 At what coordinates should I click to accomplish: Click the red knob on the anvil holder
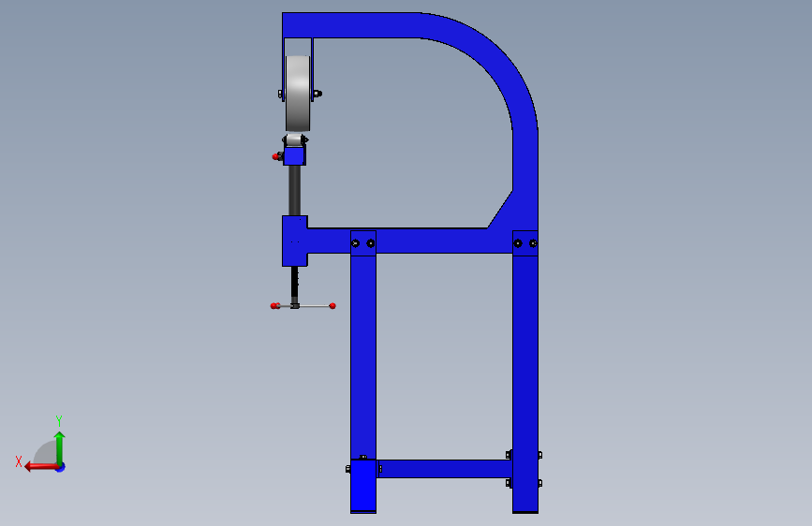[x=275, y=156]
